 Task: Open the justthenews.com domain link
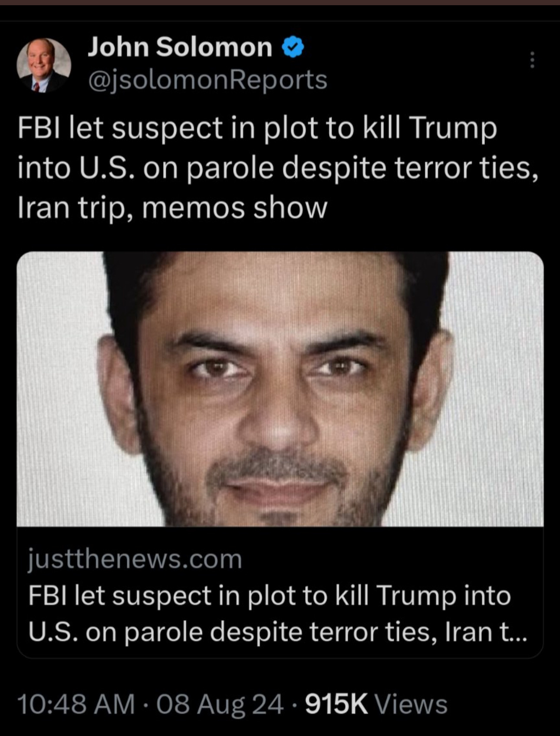(x=135, y=559)
